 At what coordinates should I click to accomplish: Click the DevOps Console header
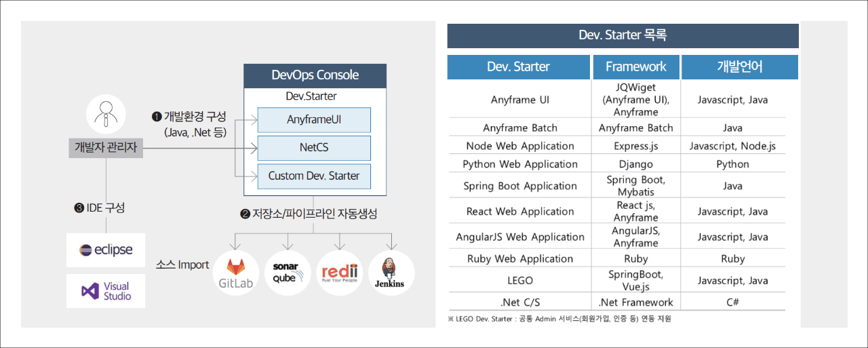(315, 75)
